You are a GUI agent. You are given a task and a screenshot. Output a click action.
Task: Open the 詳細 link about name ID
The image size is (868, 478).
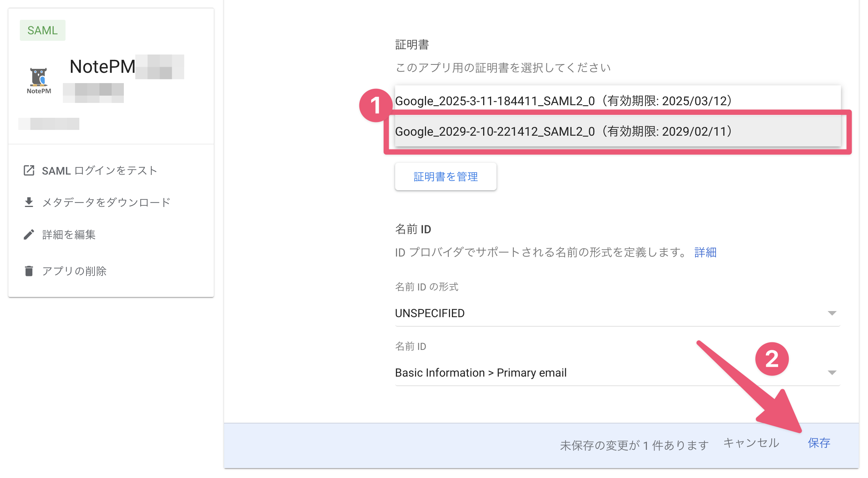pos(705,252)
